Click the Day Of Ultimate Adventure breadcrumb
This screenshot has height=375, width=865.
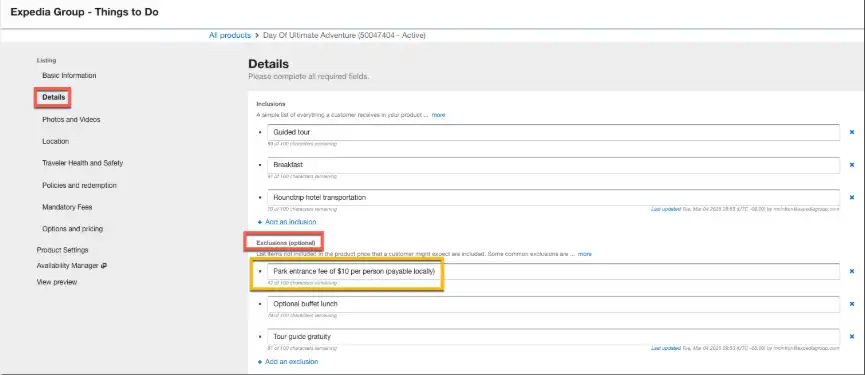click(344, 35)
